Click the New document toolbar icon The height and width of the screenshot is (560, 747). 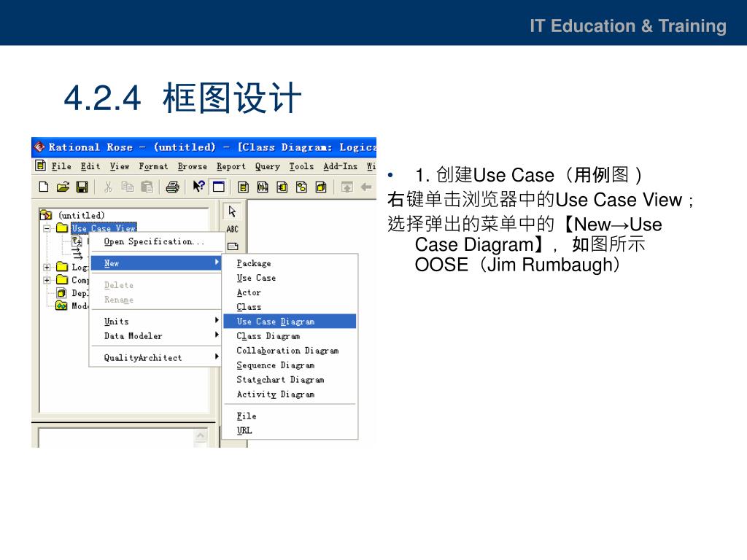(44, 187)
